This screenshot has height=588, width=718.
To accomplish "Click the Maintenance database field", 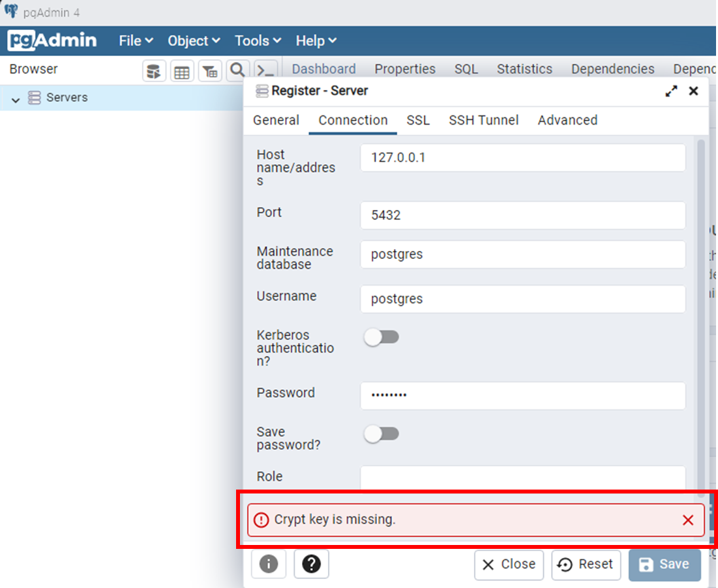I will tap(523, 254).
